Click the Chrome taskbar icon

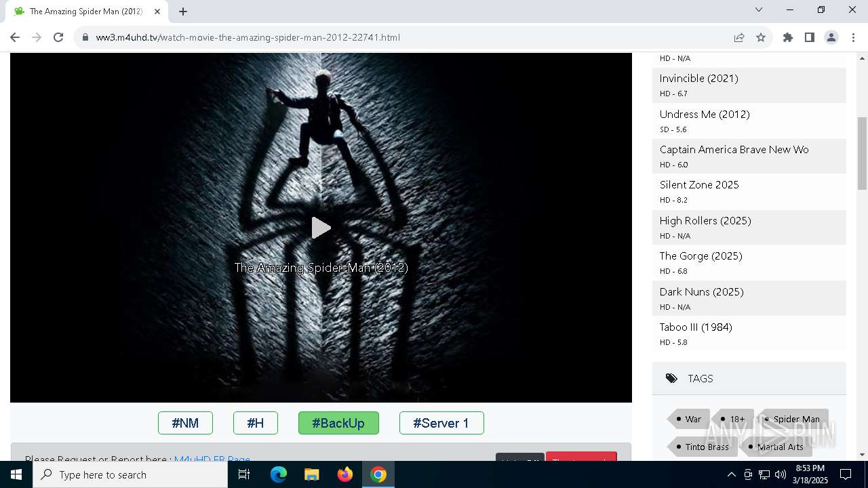click(378, 474)
